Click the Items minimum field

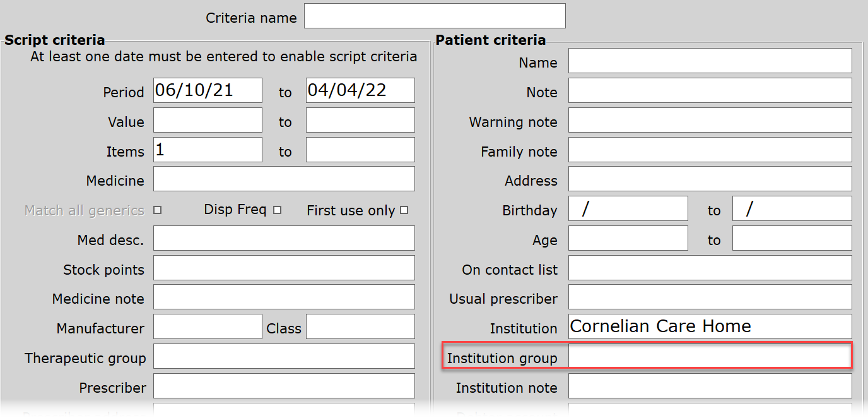pos(208,150)
